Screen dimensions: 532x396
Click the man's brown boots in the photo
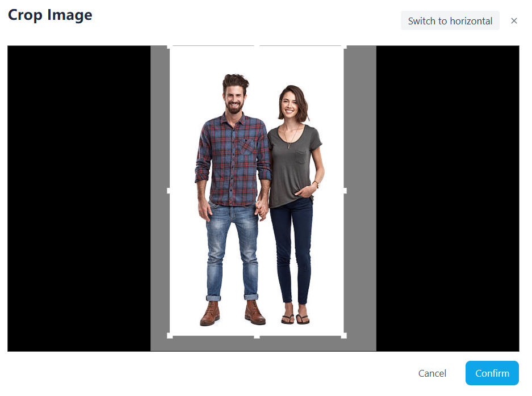point(232,313)
